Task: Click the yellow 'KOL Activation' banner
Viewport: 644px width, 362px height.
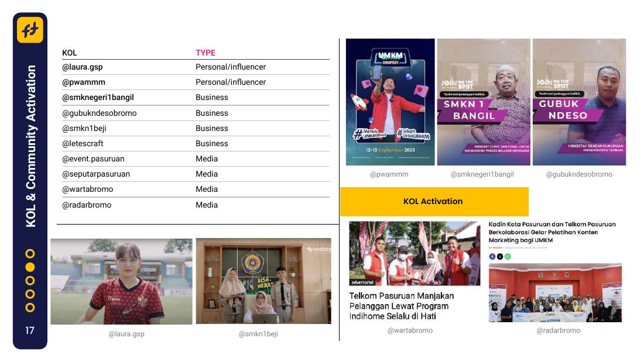Action: pos(434,202)
